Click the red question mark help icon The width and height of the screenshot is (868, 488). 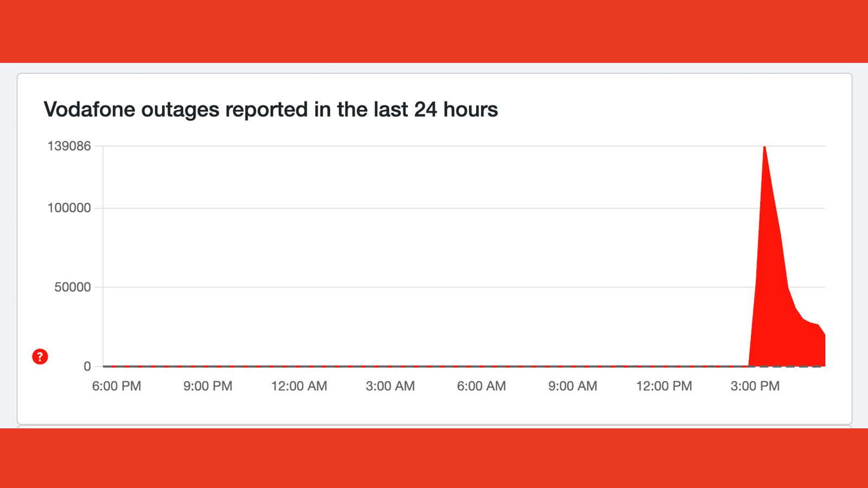(40, 357)
